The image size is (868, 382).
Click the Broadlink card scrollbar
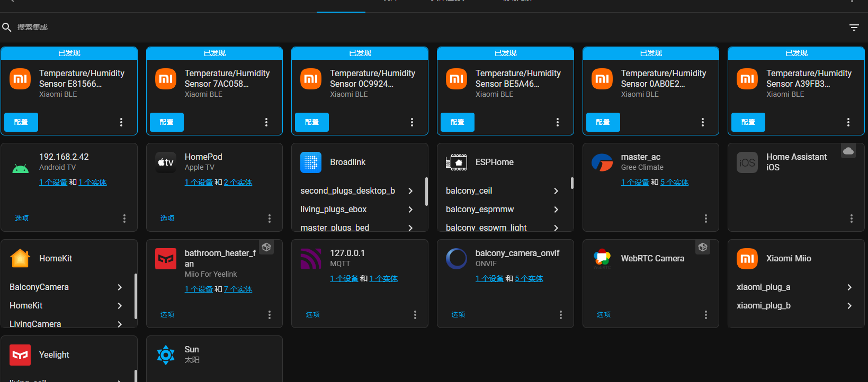tap(426, 192)
